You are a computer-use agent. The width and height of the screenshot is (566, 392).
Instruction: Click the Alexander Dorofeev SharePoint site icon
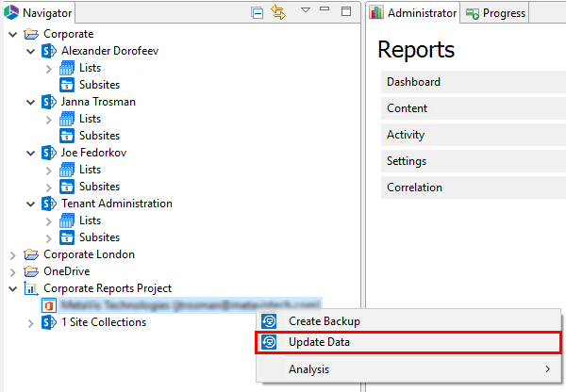coord(49,51)
